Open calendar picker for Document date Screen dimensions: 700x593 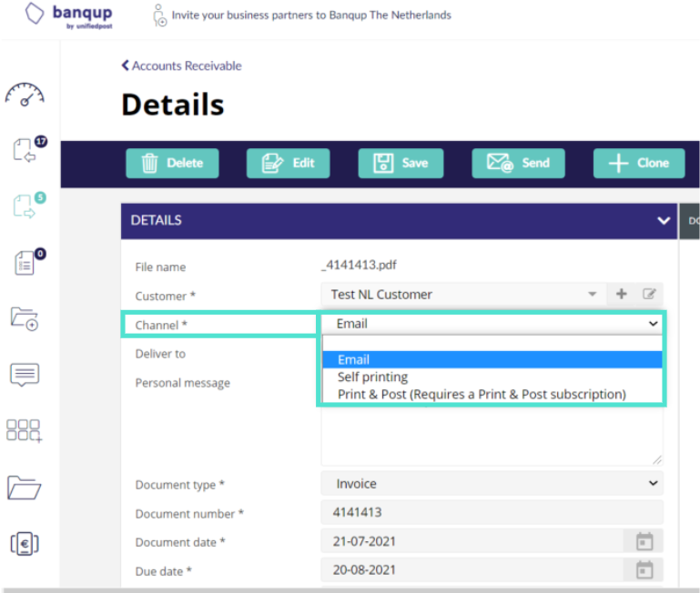click(x=644, y=541)
